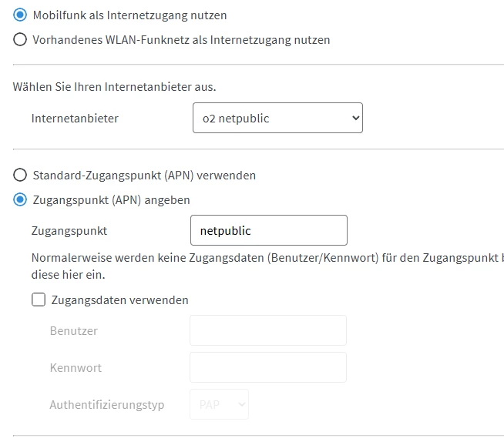504x445 pixels.
Task: Click the 'Wählen Sie Ihren Internetanbieter aus.' text
Action: point(114,86)
